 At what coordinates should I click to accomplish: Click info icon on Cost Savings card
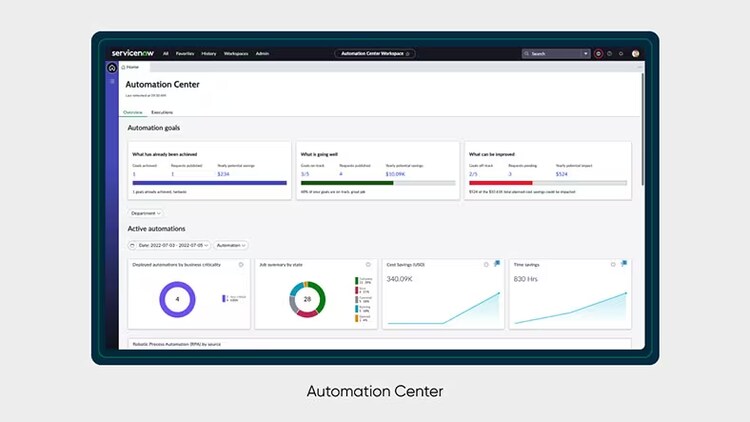tap(486, 265)
